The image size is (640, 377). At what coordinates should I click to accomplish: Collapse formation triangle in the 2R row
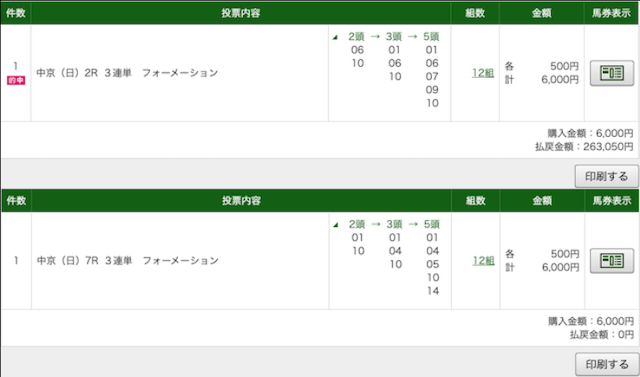(335, 38)
